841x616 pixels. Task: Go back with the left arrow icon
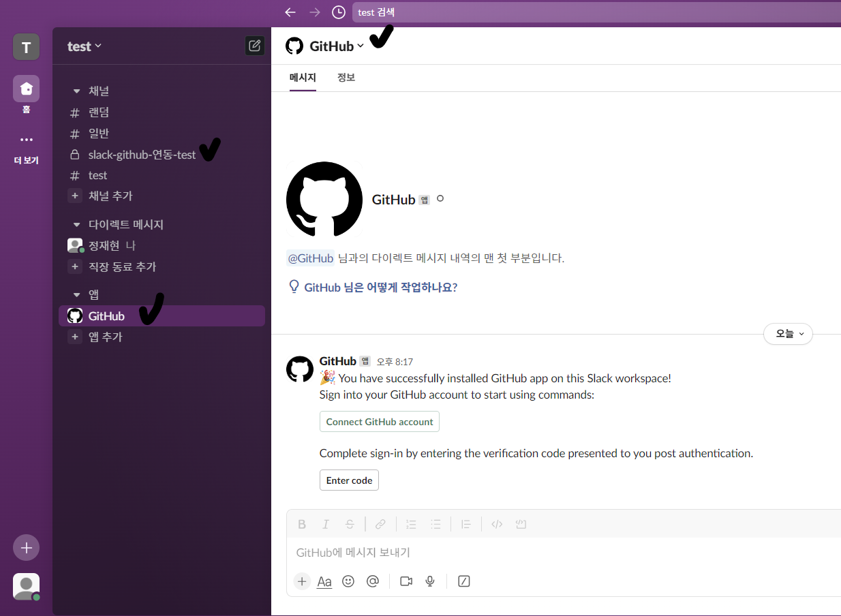point(290,12)
